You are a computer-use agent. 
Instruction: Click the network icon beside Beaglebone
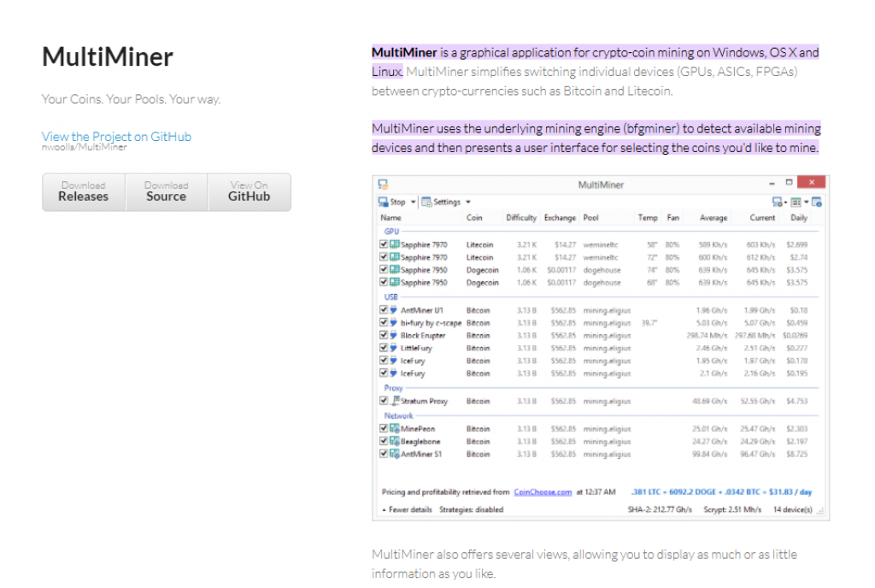pyautogui.click(x=395, y=441)
